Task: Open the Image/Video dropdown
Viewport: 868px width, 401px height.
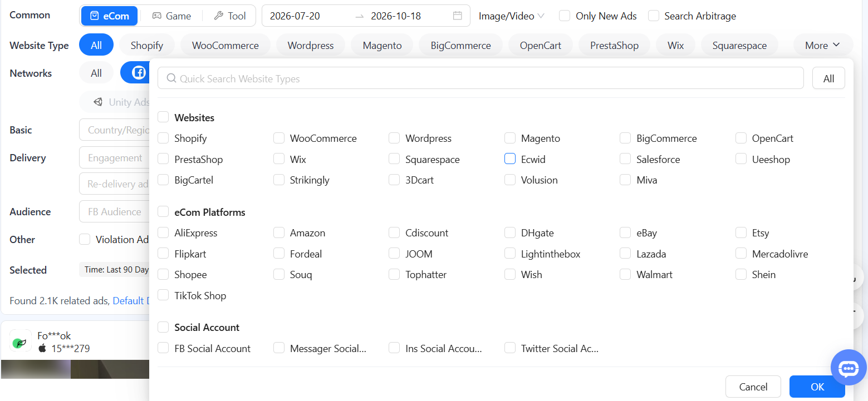Action: (x=511, y=16)
